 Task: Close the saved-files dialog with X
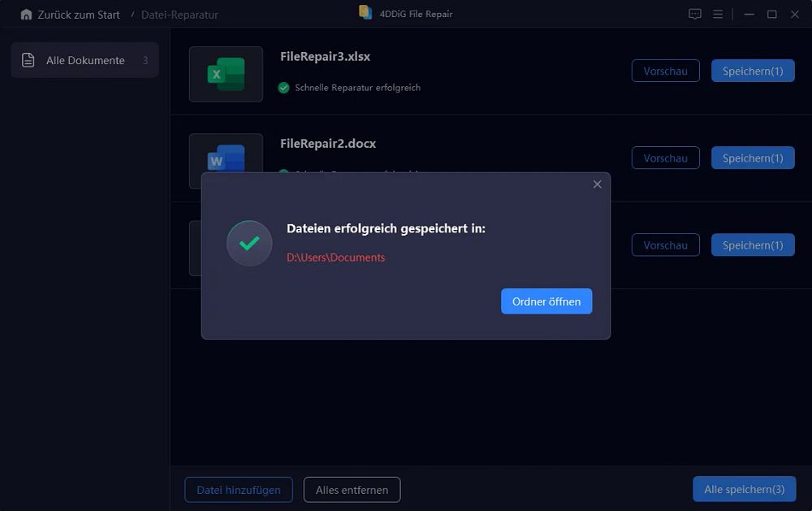[x=597, y=184]
